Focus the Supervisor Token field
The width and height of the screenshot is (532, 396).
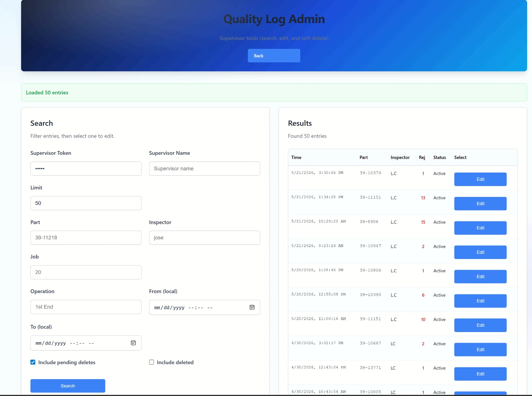[86, 169]
